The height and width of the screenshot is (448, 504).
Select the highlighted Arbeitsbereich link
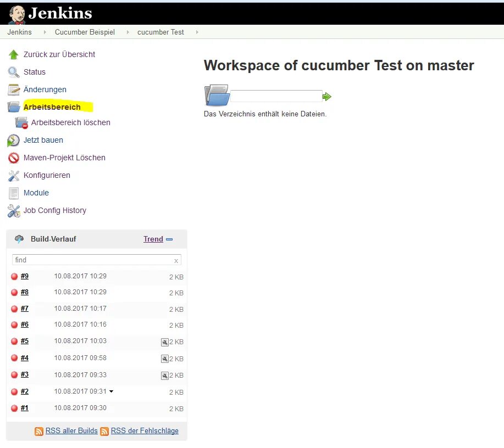click(52, 107)
